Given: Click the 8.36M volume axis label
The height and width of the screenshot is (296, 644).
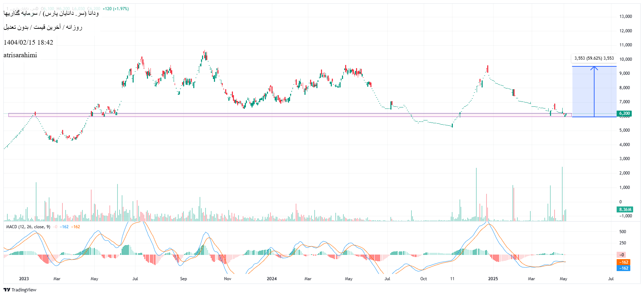Looking at the screenshot, I should point(625,210).
